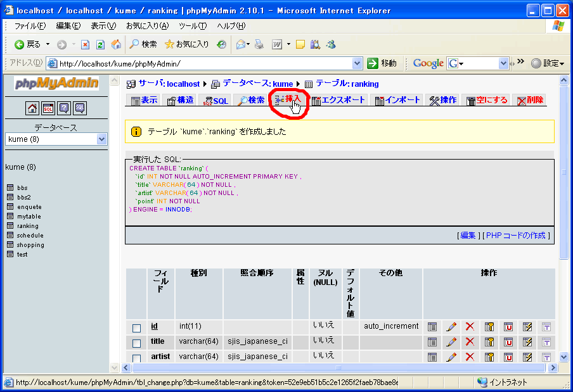The height and width of the screenshot is (392, 573).
Task: Go to browser Home page icon
Action: 116,44
